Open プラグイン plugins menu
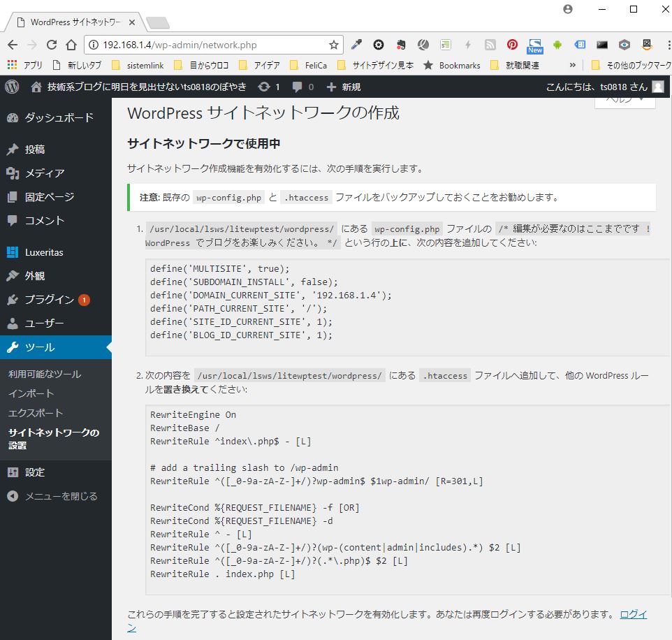 56,300
